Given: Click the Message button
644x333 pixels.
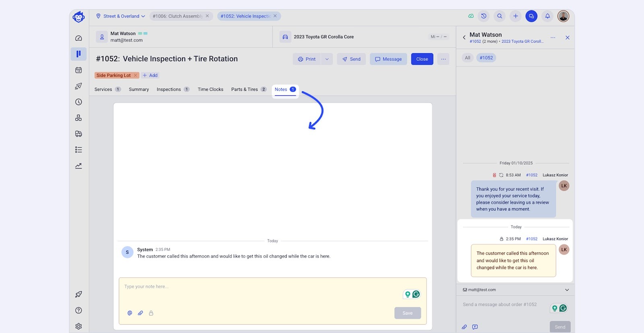Looking at the screenshot, I should 388,59.
